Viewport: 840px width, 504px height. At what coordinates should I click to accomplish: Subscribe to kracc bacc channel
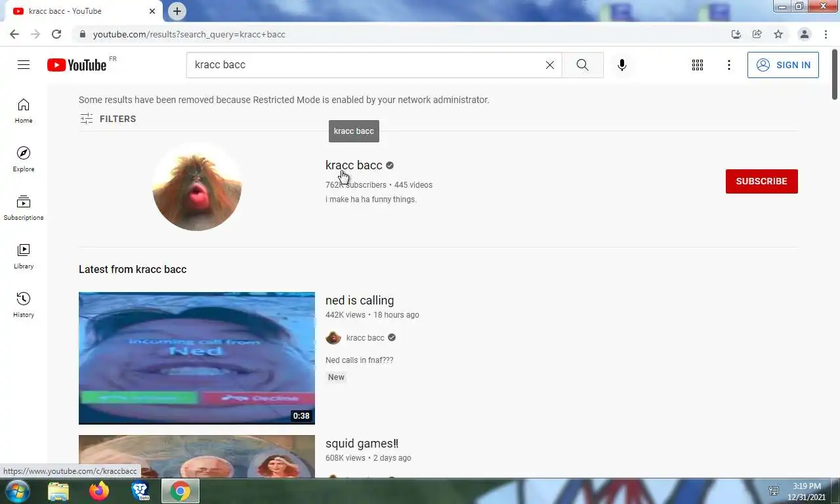point(761,181)
